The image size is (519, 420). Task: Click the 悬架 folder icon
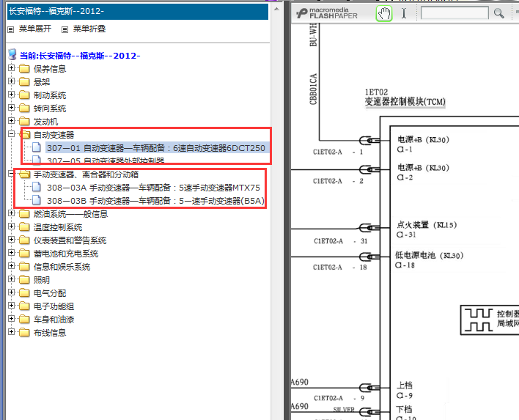[x=24, y=82]
